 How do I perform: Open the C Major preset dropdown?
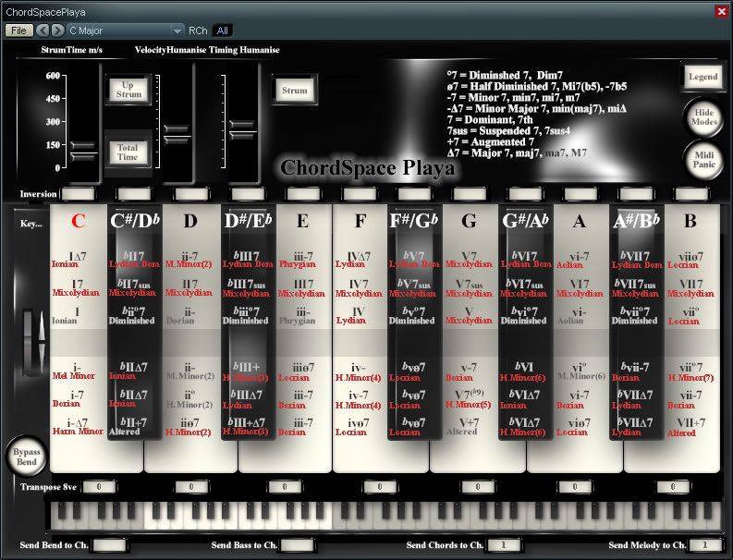click(x=126, y=30)
